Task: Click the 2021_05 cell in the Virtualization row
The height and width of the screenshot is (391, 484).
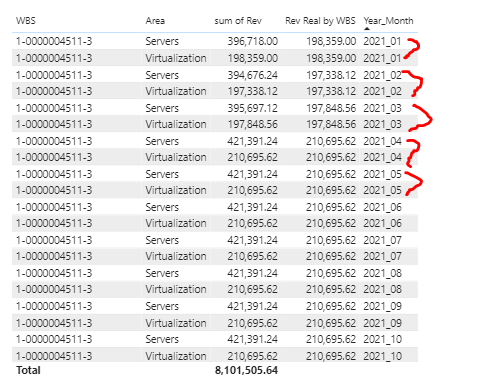Action: pyautogui.click(x=382, y=190)
